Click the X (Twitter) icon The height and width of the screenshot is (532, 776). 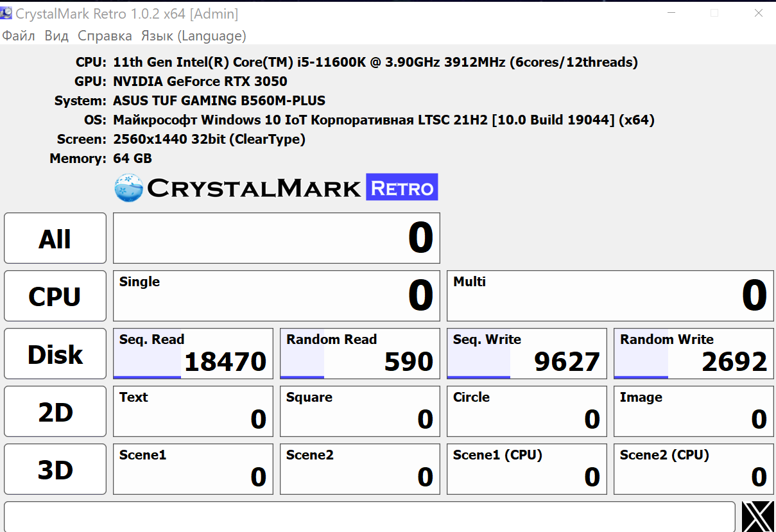pos(758,517)
